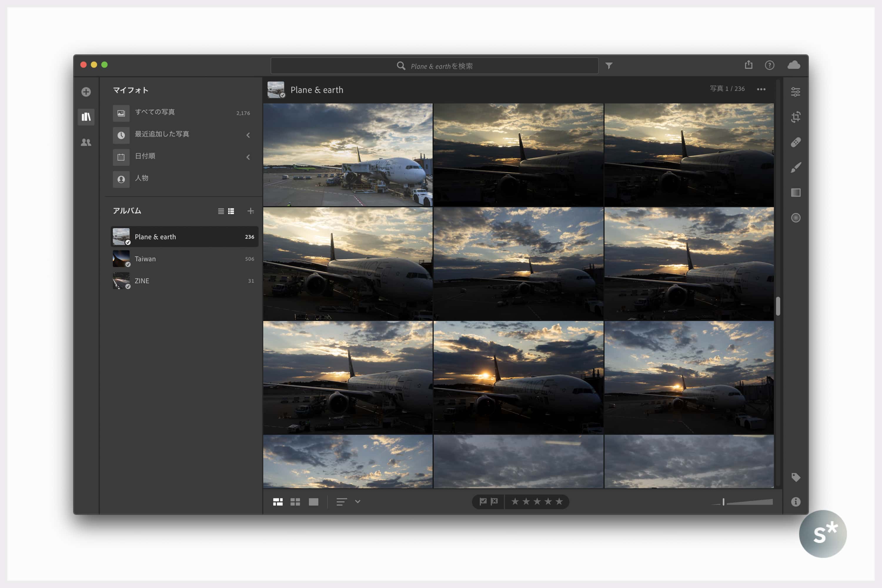Create a new album with plus button

[x=250, y=211]
